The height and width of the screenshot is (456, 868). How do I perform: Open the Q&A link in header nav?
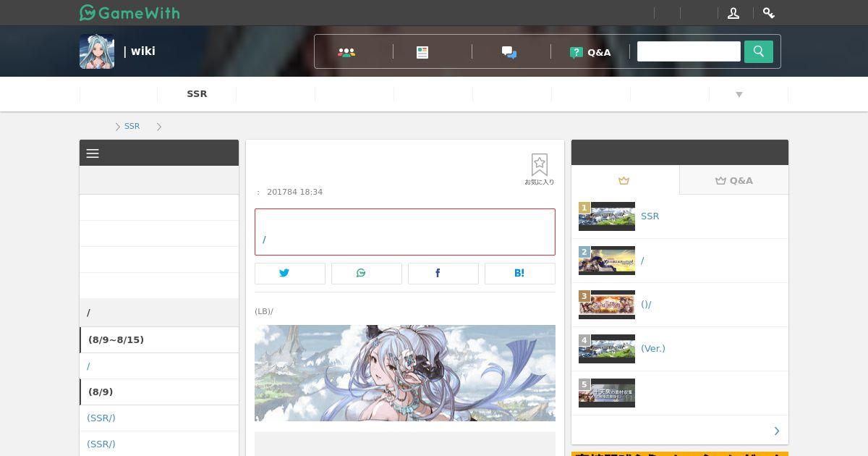click(x=590, y=52)
